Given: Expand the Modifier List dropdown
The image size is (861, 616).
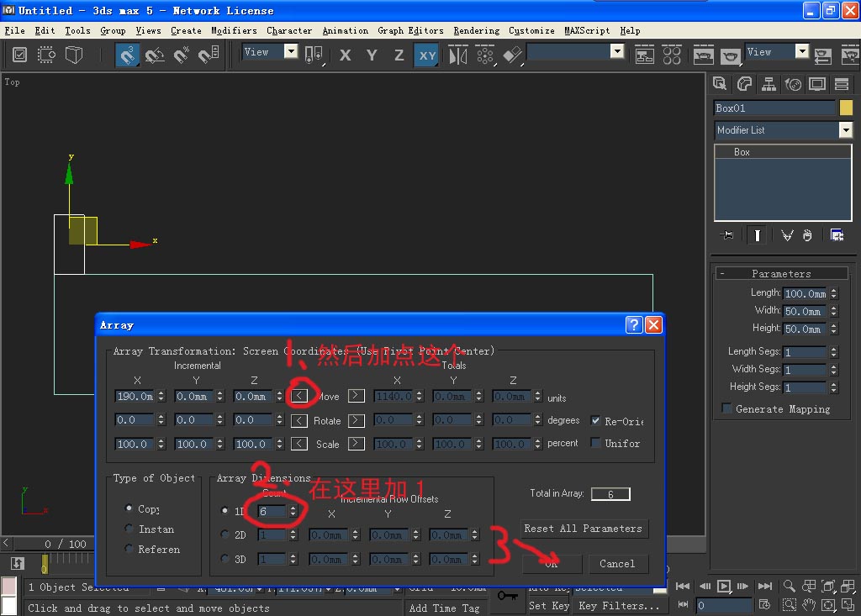Looking at the screenshot, I should click(845, 130).
